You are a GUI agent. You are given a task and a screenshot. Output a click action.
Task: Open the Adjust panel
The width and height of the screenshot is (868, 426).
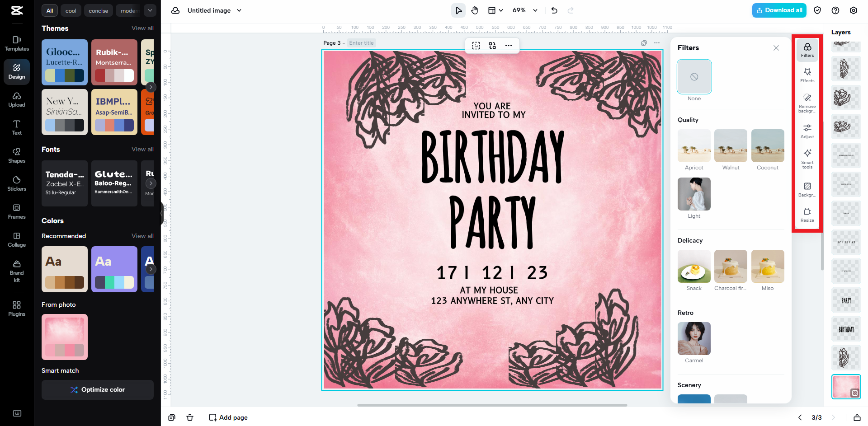click(x=807, y=131)
